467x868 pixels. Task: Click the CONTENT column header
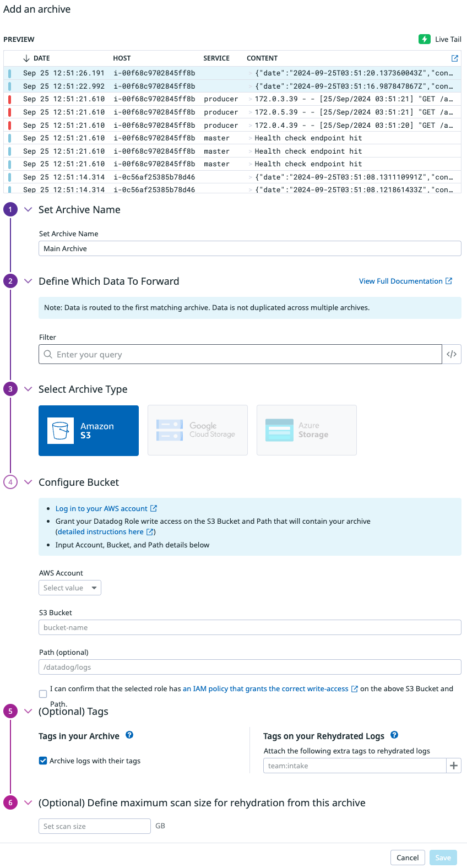pyautogui.click(x=262, y=58)
